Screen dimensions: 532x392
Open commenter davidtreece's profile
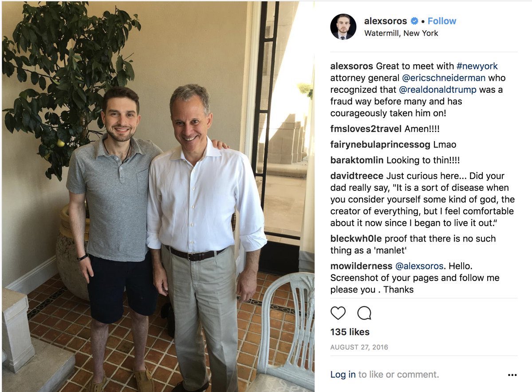tap(357, 176)
